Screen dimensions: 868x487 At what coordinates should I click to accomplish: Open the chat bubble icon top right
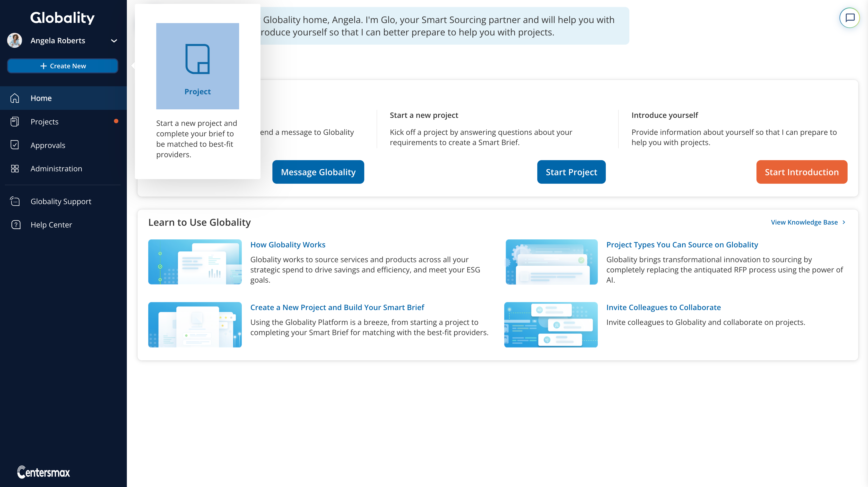(x=850, y=17)
